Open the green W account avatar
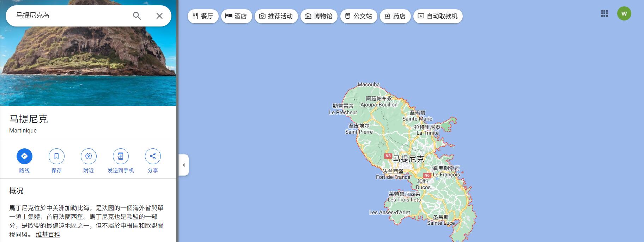 [624, 14]
